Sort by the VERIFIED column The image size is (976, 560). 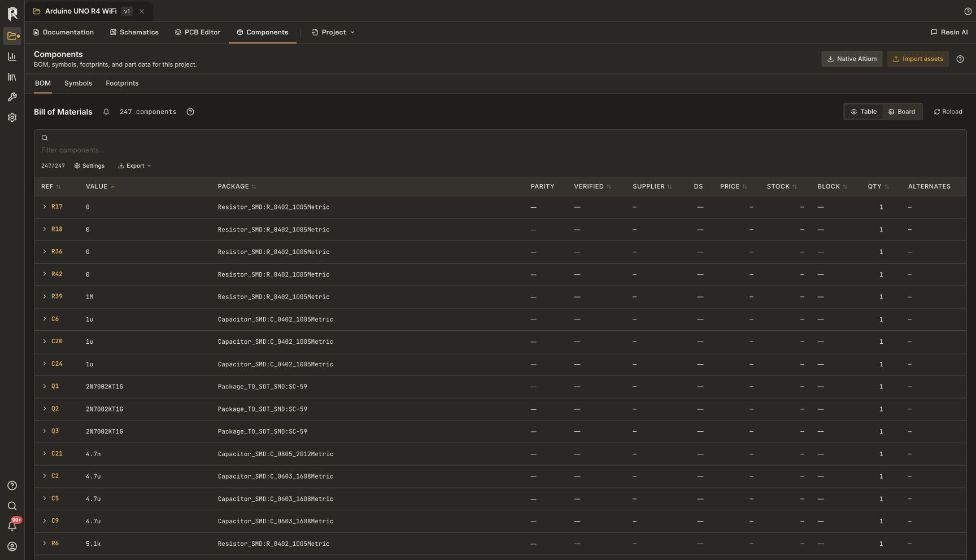pyautogui.click(x=592, y=186)
